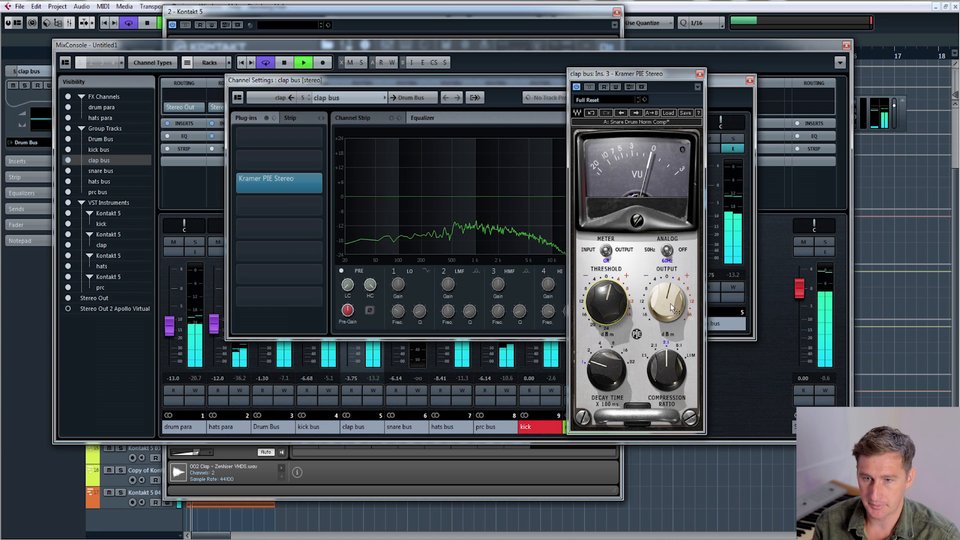Toggle visibility dot for drum para
This screenshot has width=960, height=540.
pyautogui.click(x=68, y=107)
